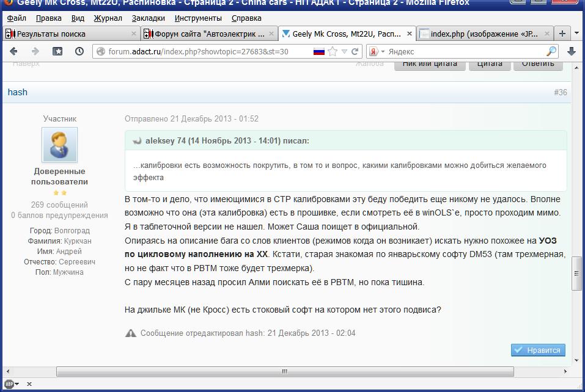The image size is (585, 392).
Task: Switch to the Результаты поиска tab
Action: 72,34
